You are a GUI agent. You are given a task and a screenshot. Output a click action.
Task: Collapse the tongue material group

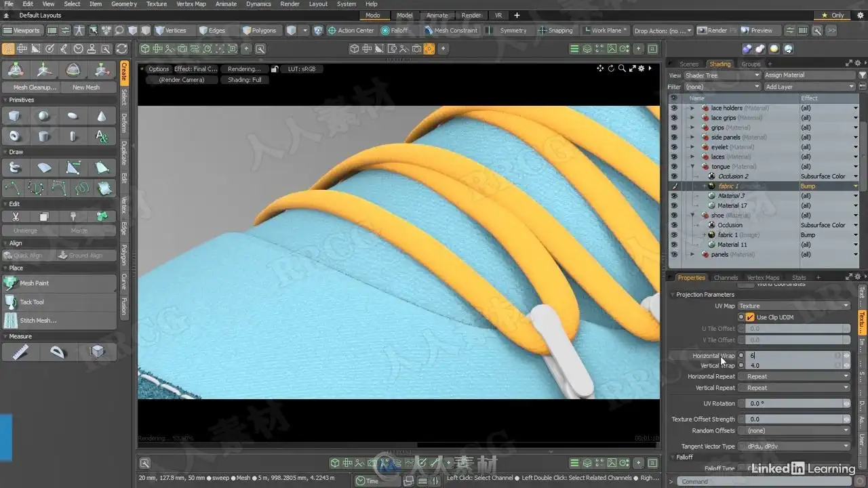click(x=692, y=167)
